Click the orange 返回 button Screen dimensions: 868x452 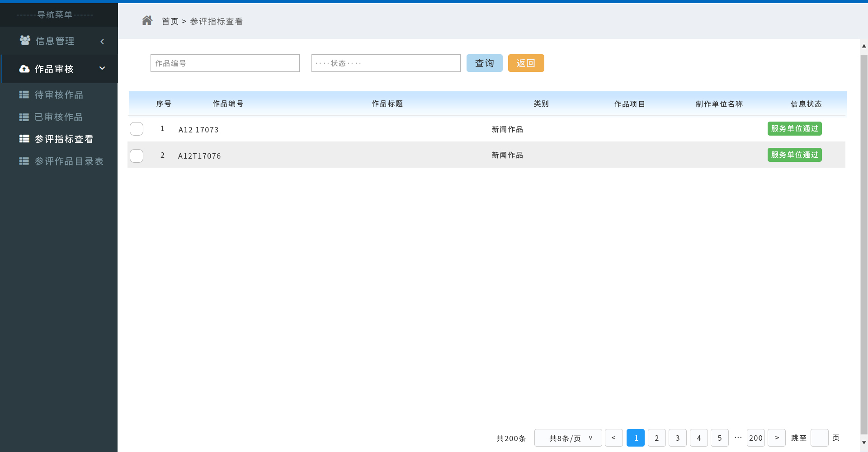coord(526,63)
